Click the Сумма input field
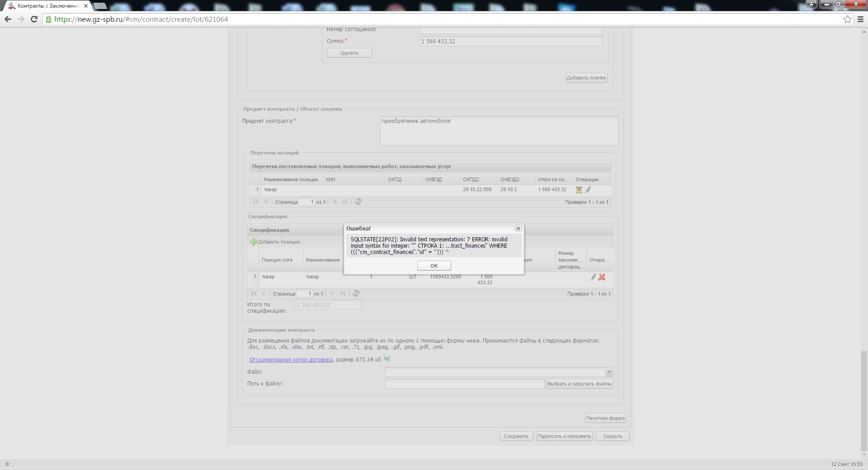 pyautogui.click(x=511, y=41)
